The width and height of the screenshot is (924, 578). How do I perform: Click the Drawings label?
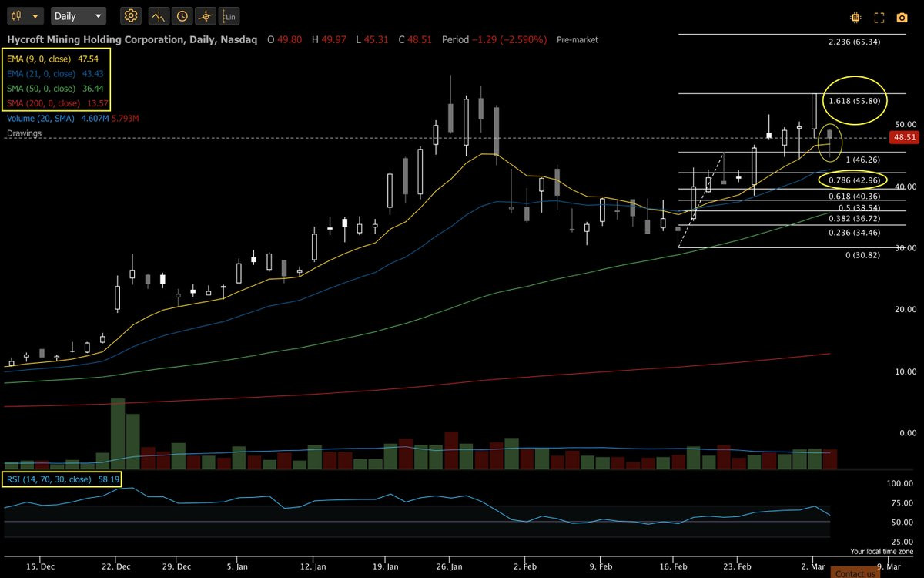(x=25, y=133)
